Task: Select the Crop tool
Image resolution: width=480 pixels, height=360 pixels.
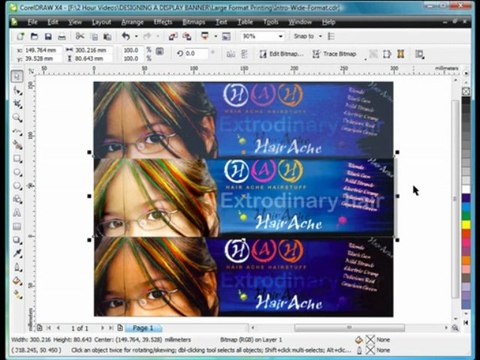Action: tap(17, 104)
